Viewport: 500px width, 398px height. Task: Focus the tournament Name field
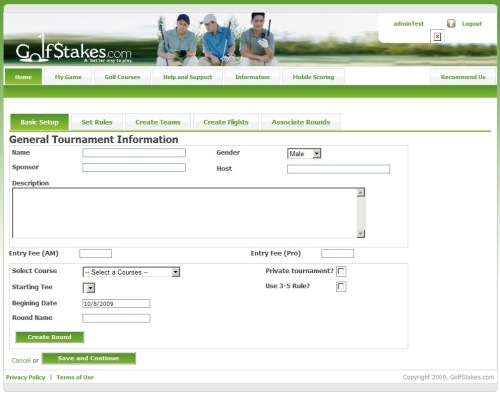[x=134, y=153]
